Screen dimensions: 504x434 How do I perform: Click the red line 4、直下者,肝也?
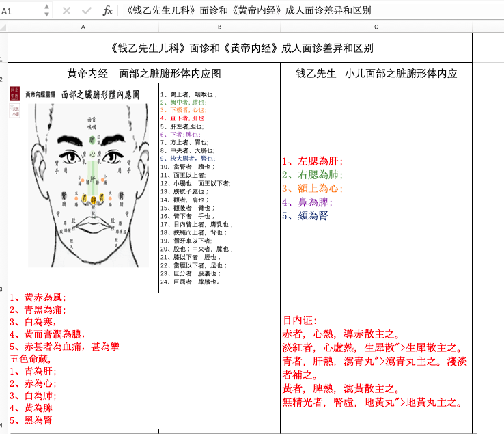pyautogui.click(x=182, y=118)
